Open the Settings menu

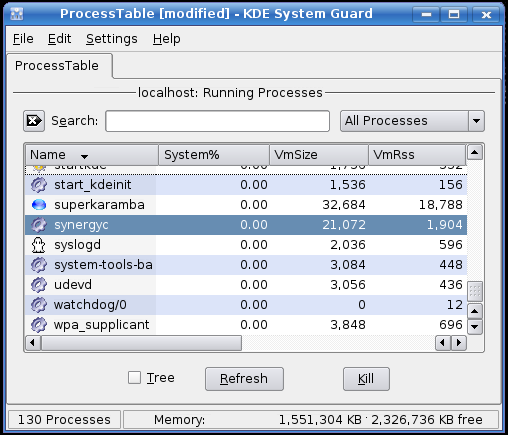point(112,39)
